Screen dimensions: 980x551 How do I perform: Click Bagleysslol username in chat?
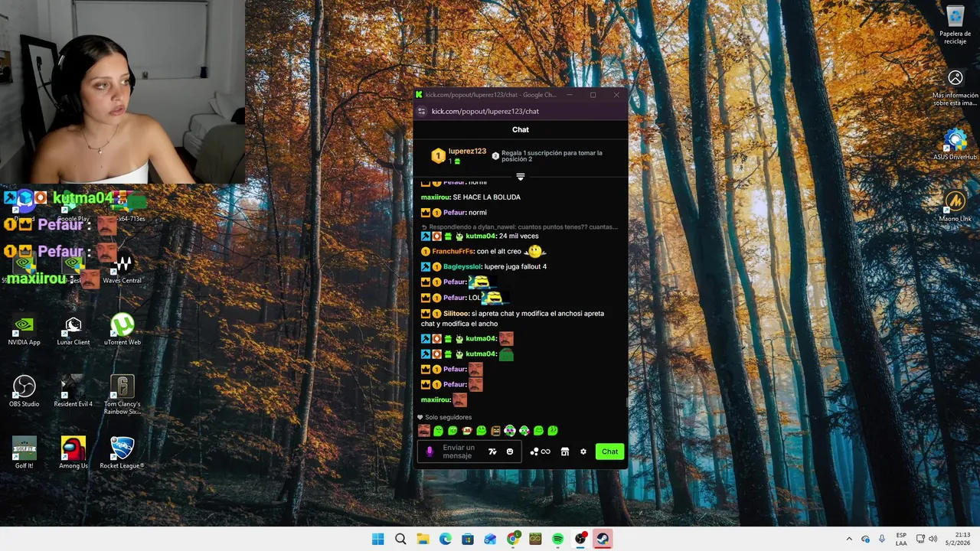[x=462, y=266]
